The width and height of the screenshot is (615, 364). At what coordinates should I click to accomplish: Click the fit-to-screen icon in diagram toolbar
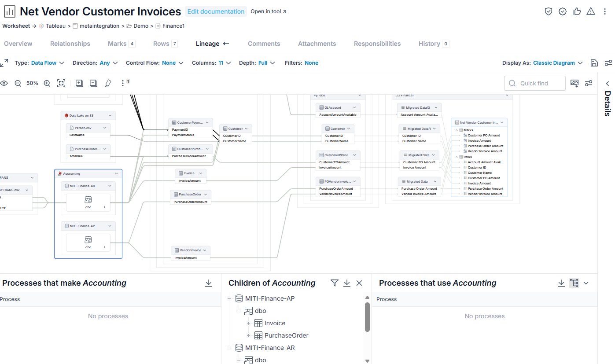(61, 83)
